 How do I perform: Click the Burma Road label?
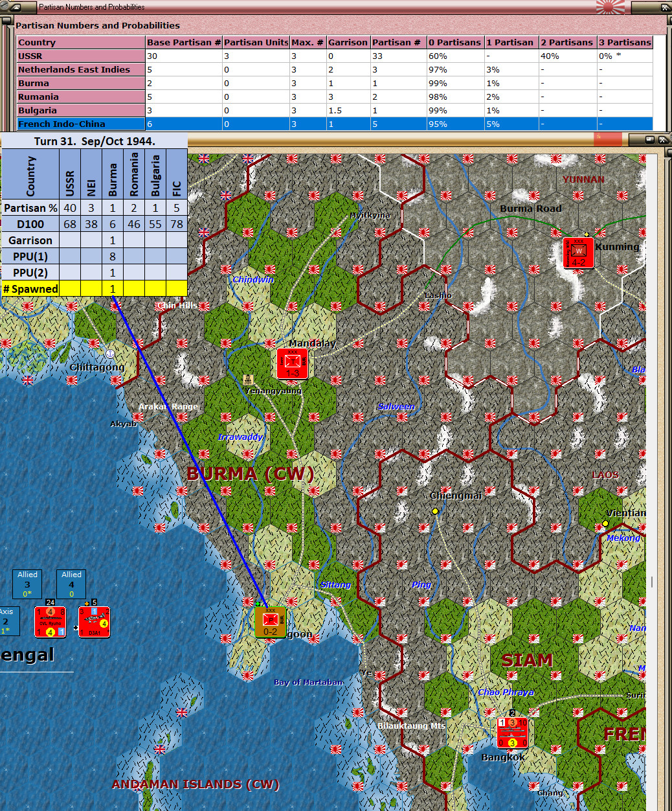click(x=531, y=209)
